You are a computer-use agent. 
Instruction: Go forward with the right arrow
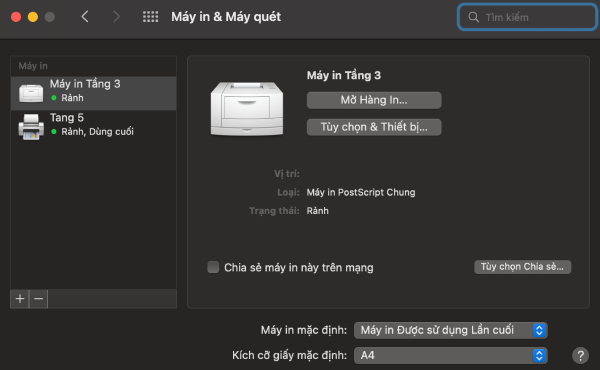[116, 17]
